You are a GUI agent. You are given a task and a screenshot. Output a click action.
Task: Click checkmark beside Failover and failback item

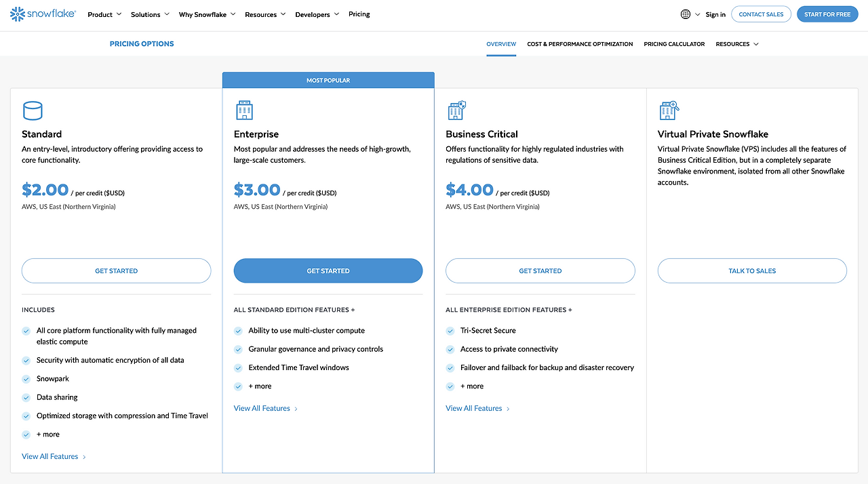pos(450,368)
